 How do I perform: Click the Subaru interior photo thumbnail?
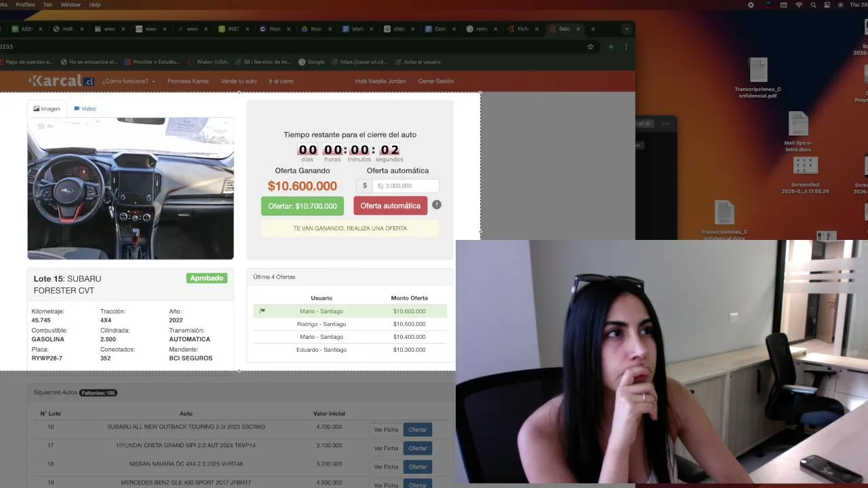pos(130,188)
